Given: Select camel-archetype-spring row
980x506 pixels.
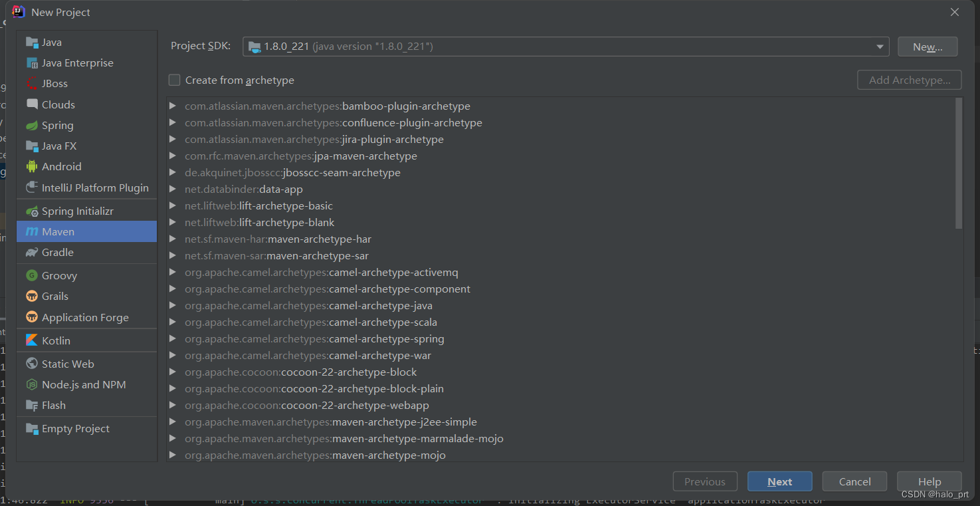Looking at the screenshot, I should 561,339.
